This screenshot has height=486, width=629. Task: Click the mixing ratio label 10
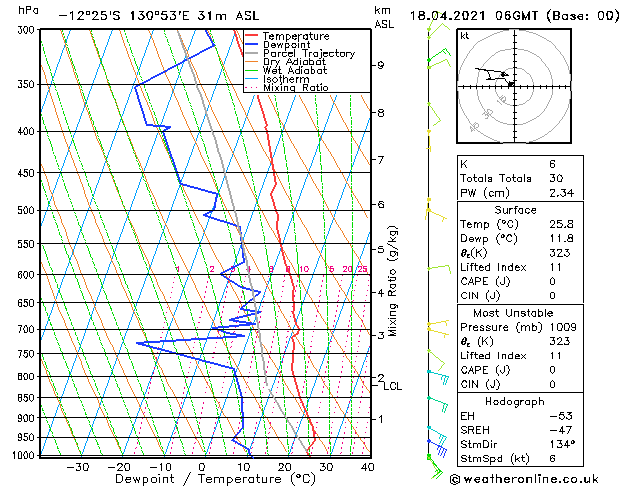click(304, 269)
